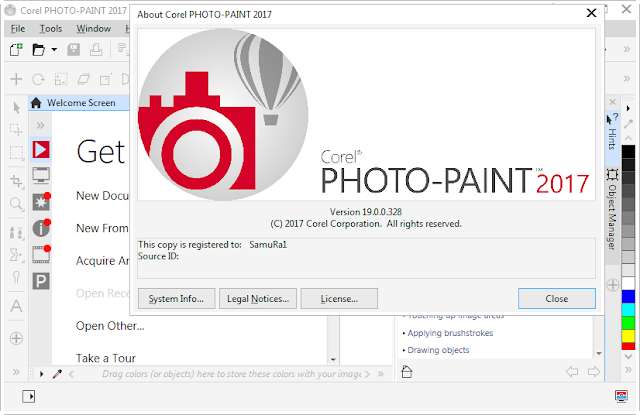Pick the green color swatch

(x=629, y=323)
